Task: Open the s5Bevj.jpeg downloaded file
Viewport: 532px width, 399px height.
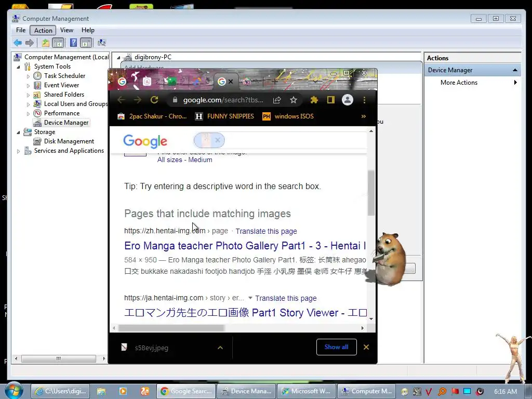Action: (x=151, y=348)
